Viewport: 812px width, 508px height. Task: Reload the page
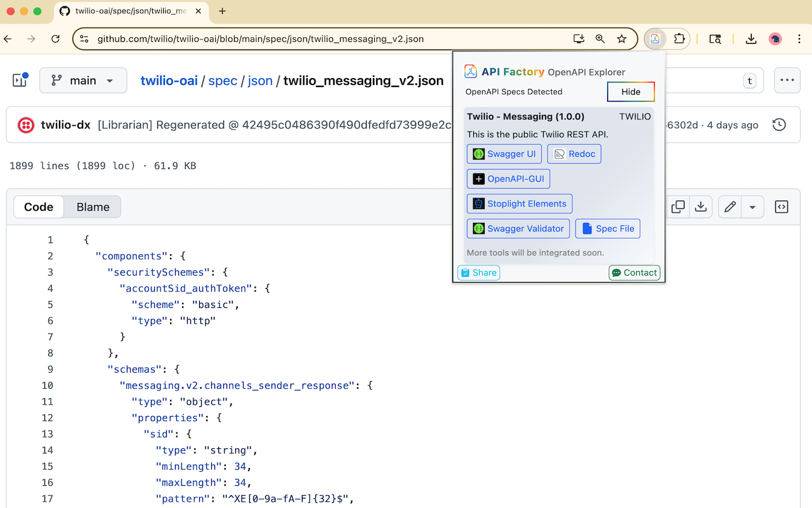(55, 39)
